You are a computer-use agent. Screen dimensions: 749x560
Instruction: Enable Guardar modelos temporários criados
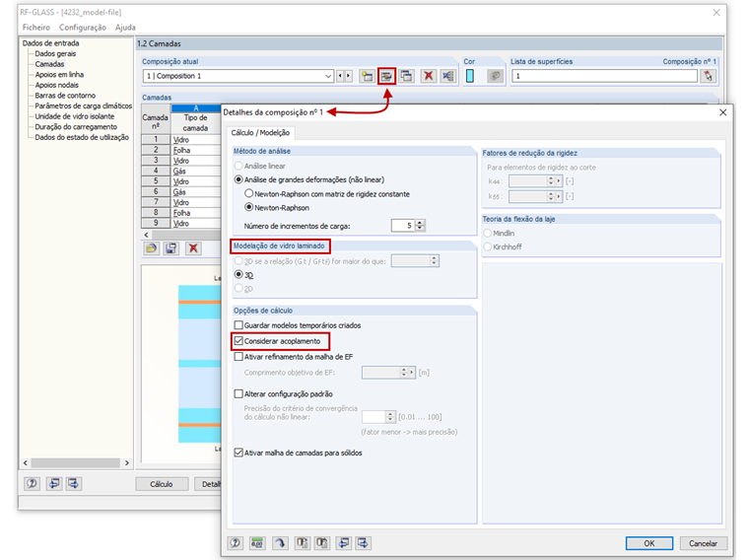click(x=238, y=325)
